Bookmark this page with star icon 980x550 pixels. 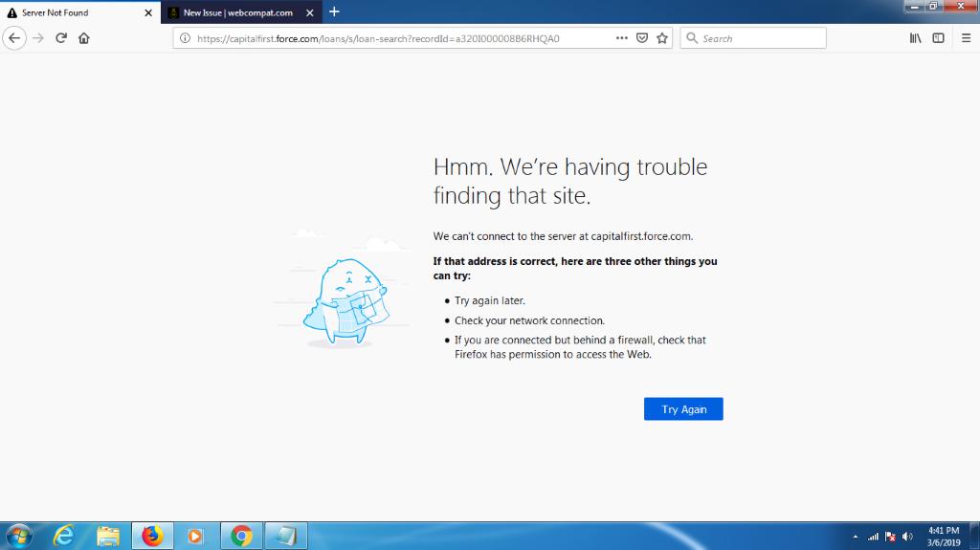click(662, 38)
